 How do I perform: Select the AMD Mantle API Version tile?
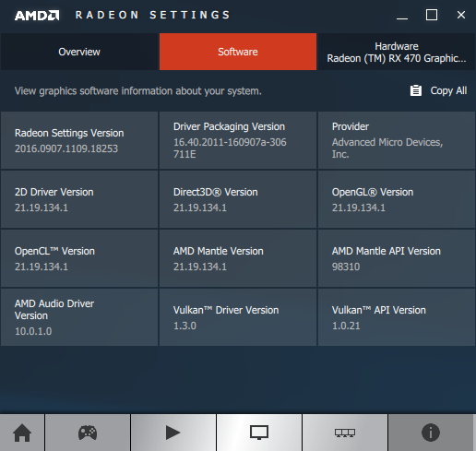397,258
